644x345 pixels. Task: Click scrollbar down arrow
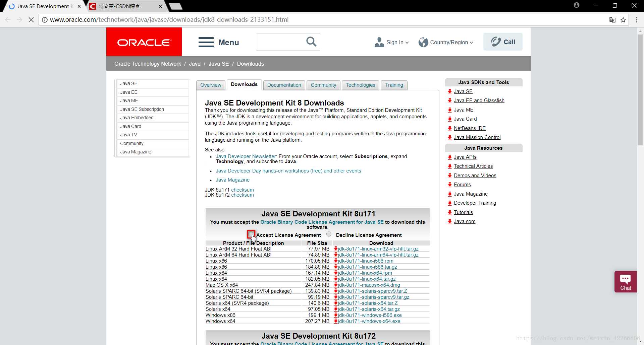coord(640,341)
